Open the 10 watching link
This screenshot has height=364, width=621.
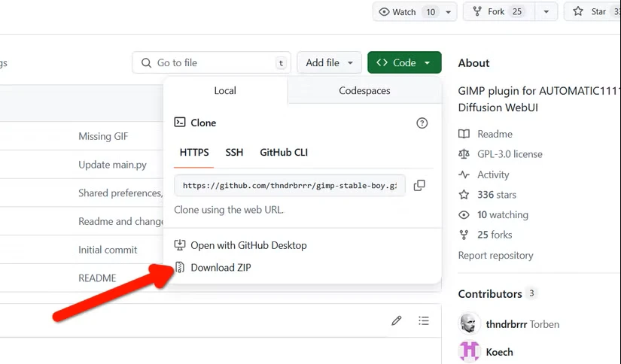[x=503, y=215]
